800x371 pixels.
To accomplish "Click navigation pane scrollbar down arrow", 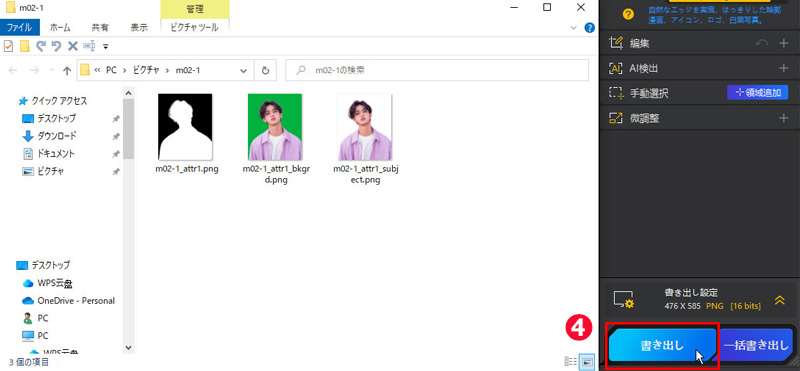I will click(128, 347).
